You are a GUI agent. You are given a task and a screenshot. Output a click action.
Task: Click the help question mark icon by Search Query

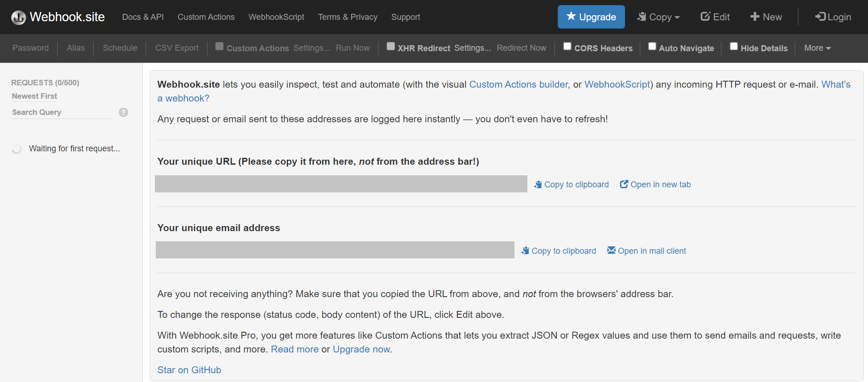(123, 112)
